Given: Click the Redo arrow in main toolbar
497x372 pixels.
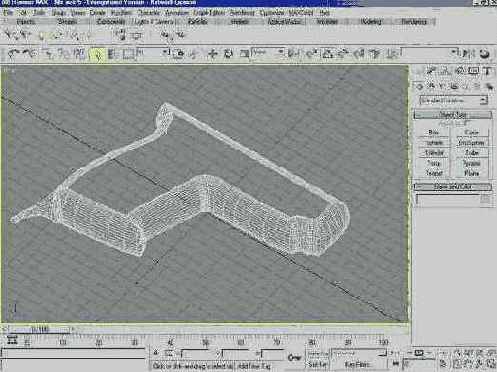Looking at the screenshot, I should click(30, 53).
